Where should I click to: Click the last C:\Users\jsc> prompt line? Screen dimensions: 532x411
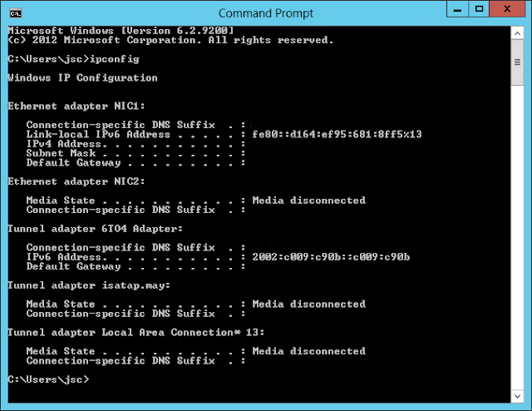(x=47, y=379)
